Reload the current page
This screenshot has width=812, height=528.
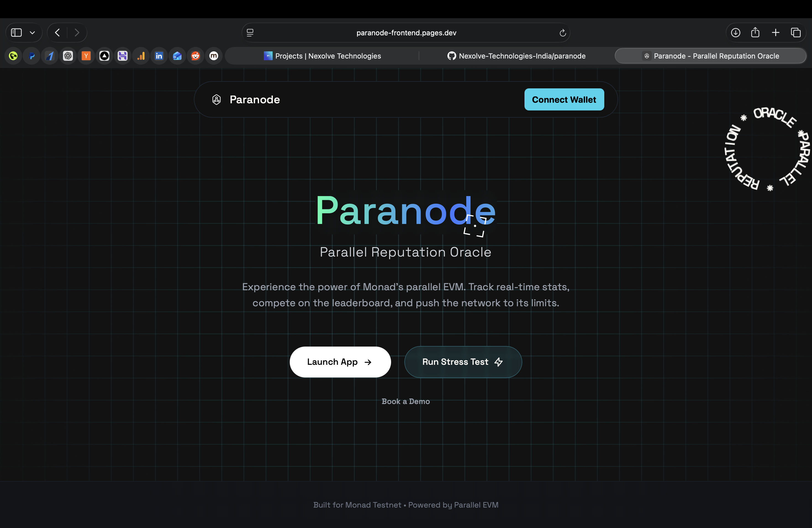(x=563, y=32)
